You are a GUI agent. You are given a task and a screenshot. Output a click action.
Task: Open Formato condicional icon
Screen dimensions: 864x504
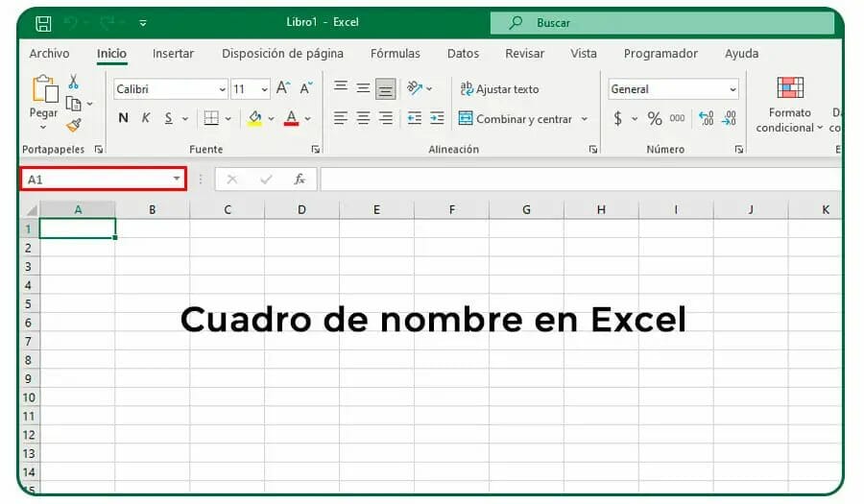789,88
